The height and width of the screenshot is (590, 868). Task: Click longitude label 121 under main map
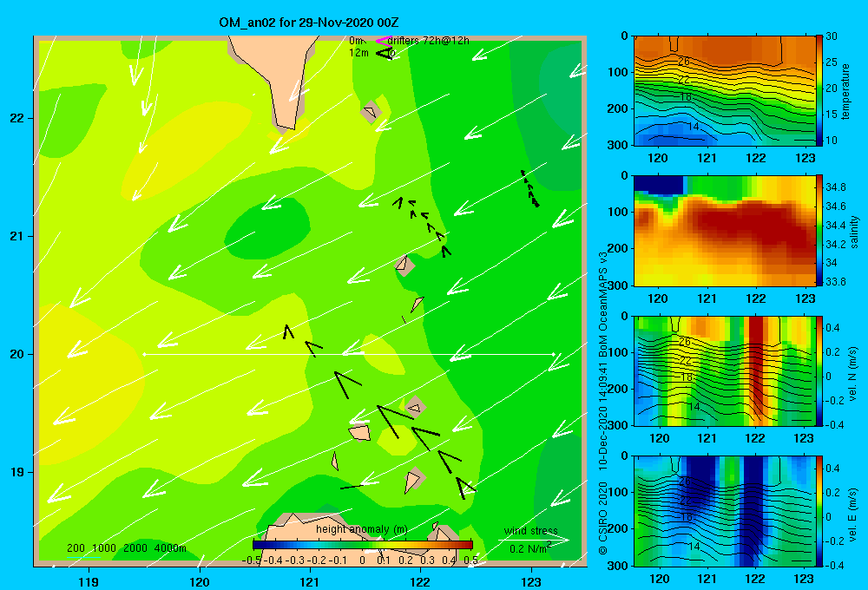[x=310, y=582]
